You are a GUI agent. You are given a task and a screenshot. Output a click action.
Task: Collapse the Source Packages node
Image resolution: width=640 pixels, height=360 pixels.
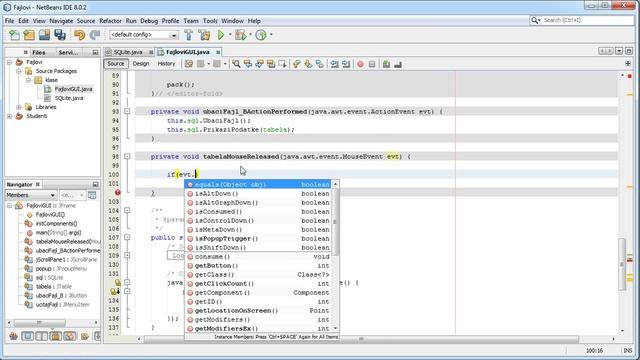(x=19, y=71)
